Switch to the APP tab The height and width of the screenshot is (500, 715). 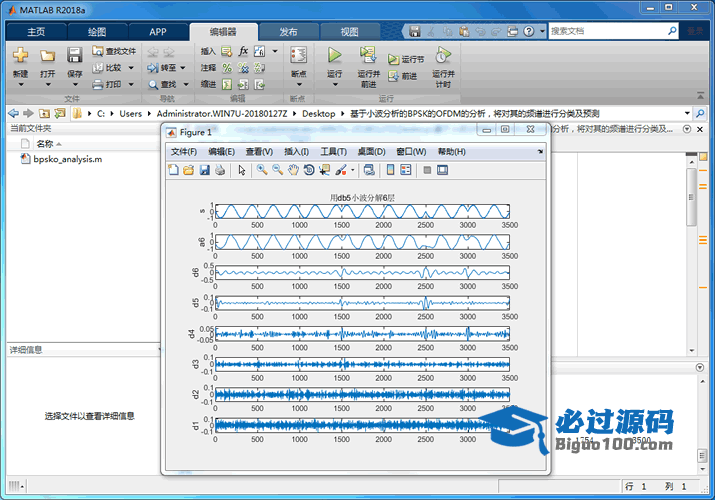tap(158, 31)
